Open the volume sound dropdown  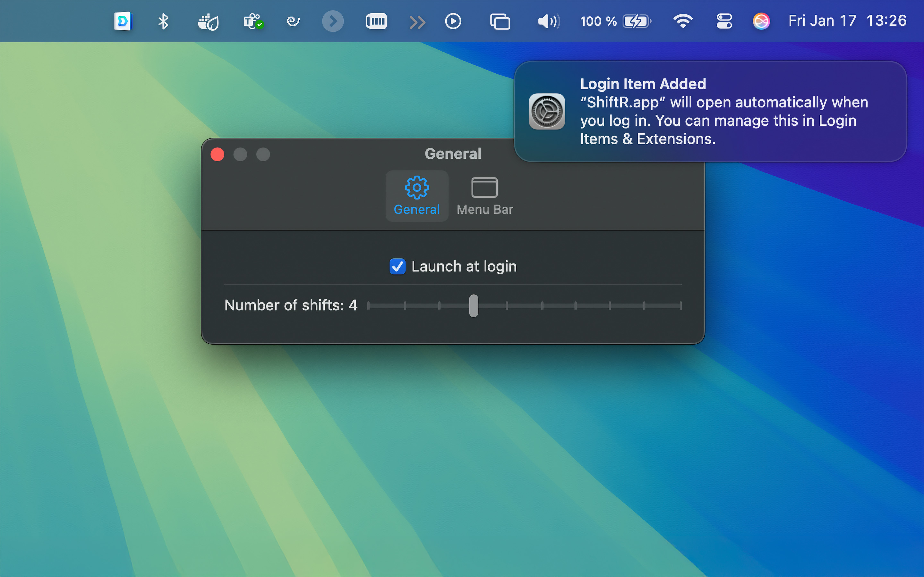(x=548, y=21)
